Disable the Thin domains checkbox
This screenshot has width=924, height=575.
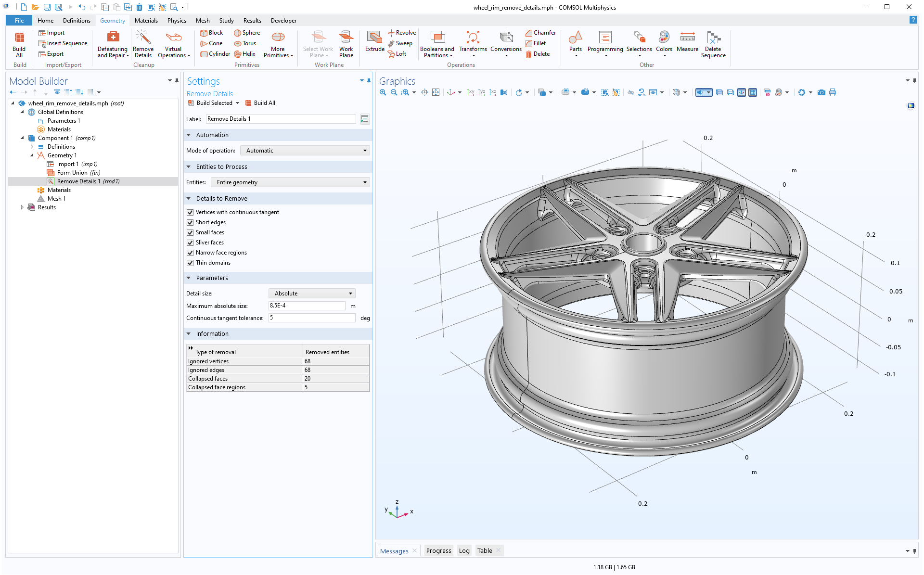click(x=190, y=263)
